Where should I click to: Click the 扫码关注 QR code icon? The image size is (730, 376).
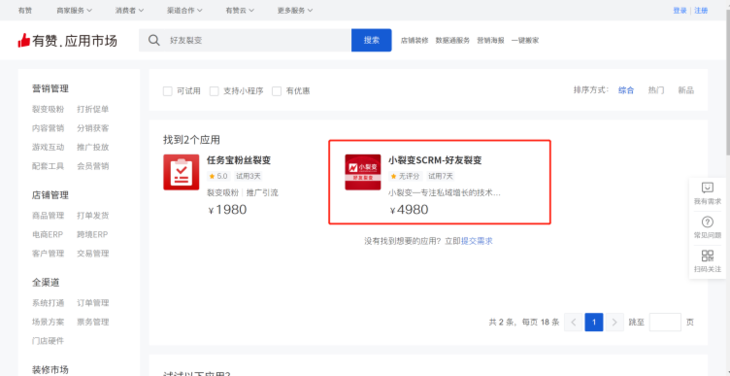click(707, 256)
